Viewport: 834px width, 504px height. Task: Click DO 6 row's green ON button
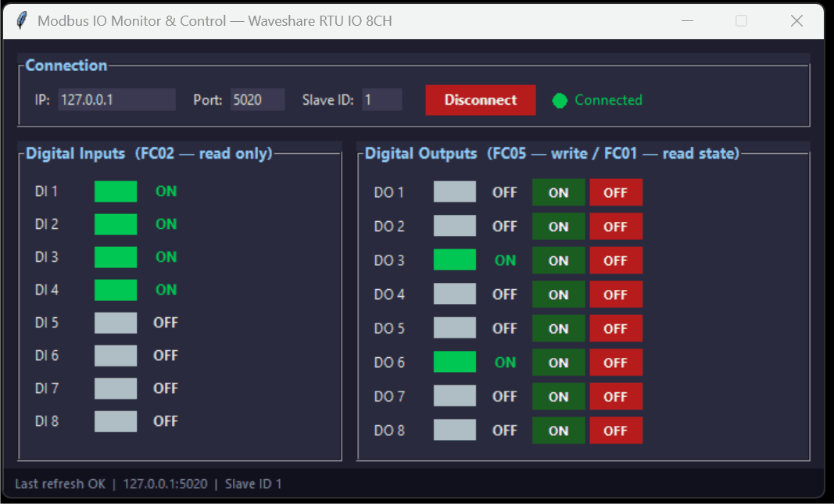coord(559,363)
